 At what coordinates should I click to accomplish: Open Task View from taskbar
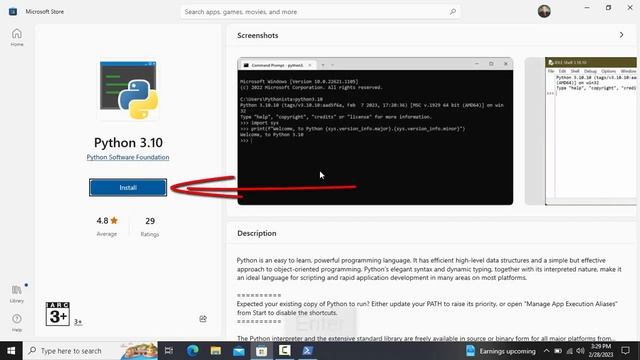[169, 351]
